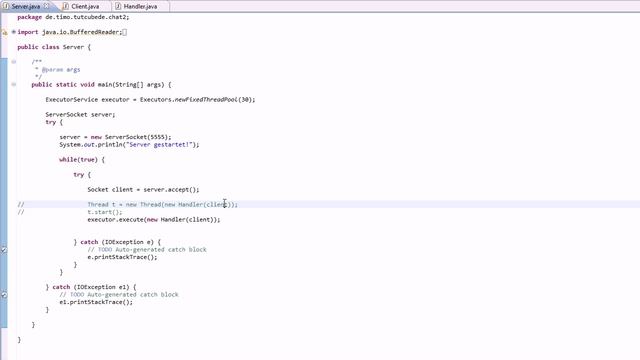This screenshot has height=360, width=640.
Task: Click the warning marker beside the import line
Action: coord(4,32)
